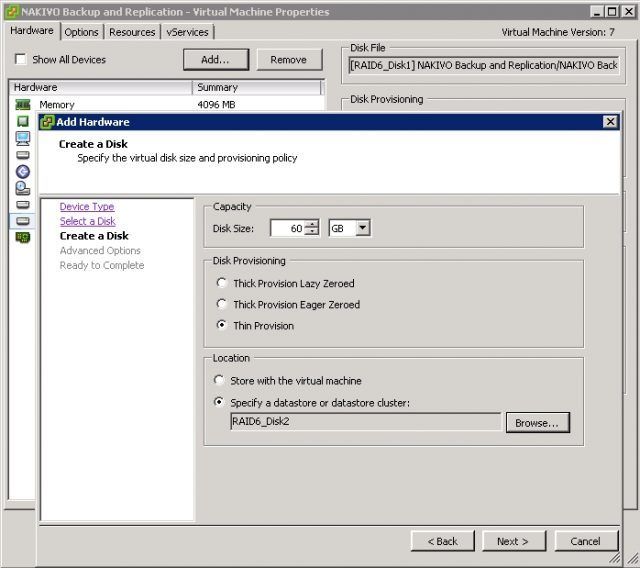Select the Memory chip icon in hardware list

tap(23, 105)
